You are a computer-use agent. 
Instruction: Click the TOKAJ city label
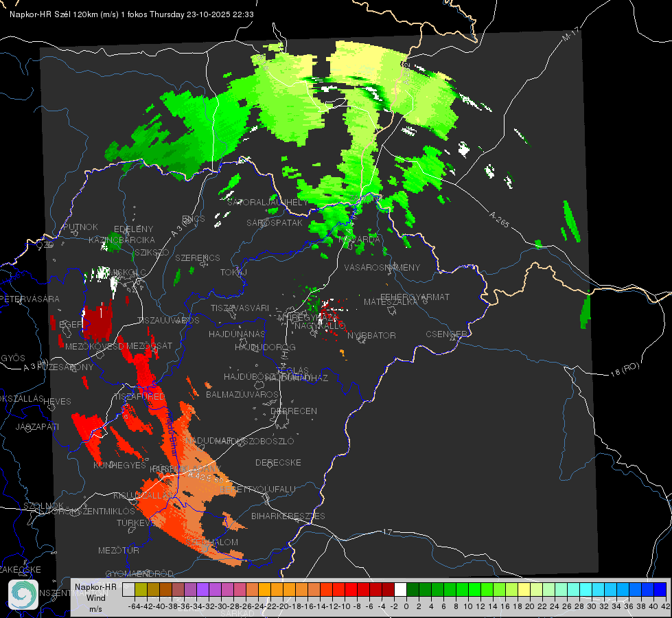click(233, 273)
